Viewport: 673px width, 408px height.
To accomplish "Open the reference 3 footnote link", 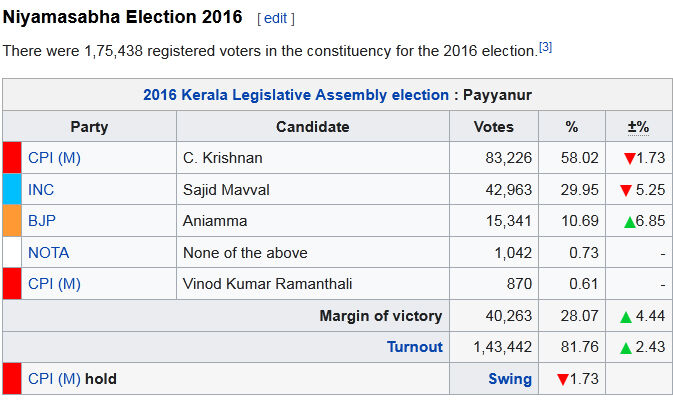I will click(545, 47).
